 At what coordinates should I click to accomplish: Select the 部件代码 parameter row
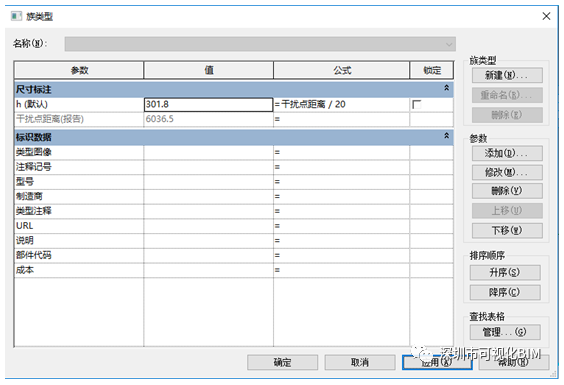click(234, 256)
